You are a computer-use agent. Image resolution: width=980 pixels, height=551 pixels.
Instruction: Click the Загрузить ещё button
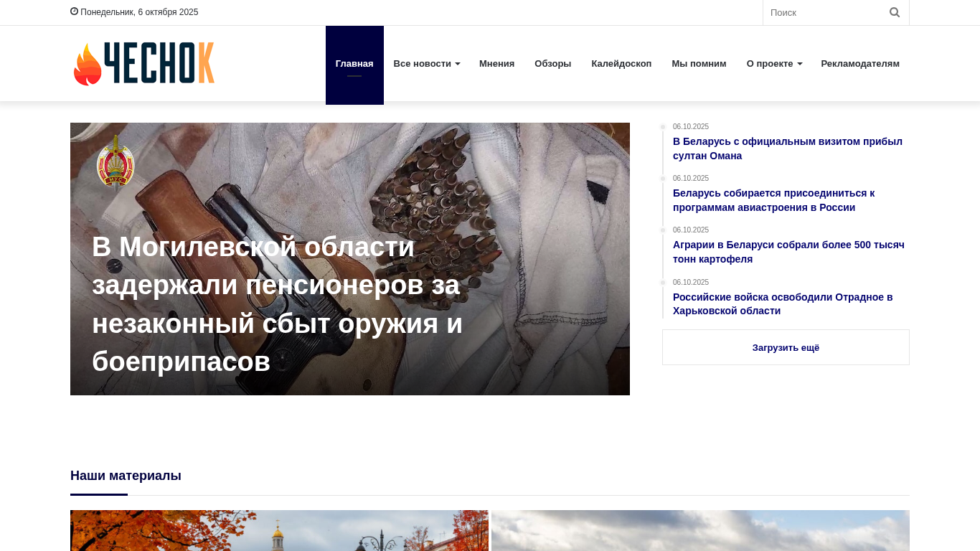786,347
